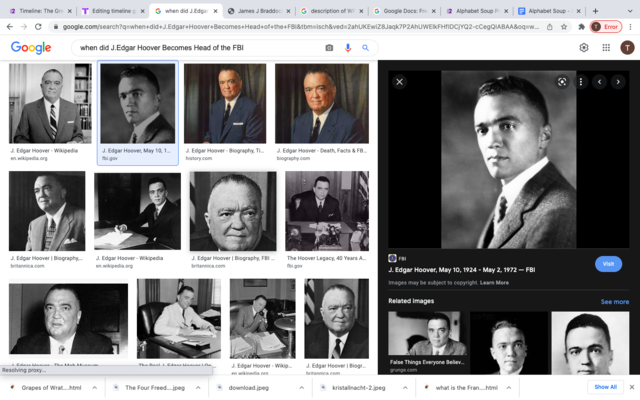This screenshot has height=400, width=640.
Task: Open the Google account avatar
Action: (627, 48)
